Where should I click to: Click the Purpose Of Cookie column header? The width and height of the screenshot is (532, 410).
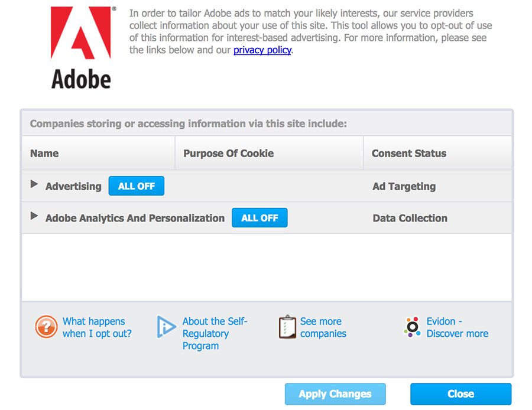point(269,153)
